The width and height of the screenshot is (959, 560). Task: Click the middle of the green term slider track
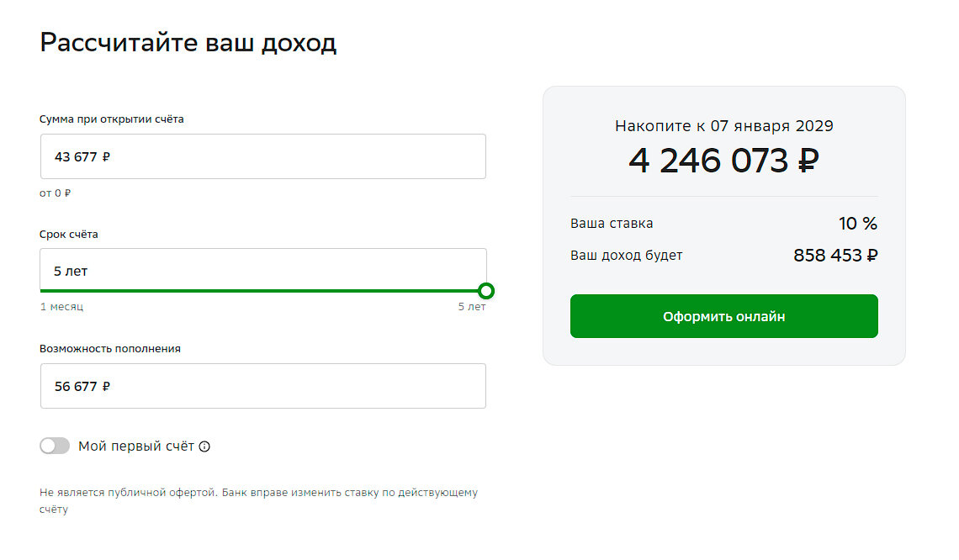pyautogui.click(x=263, y=291)
